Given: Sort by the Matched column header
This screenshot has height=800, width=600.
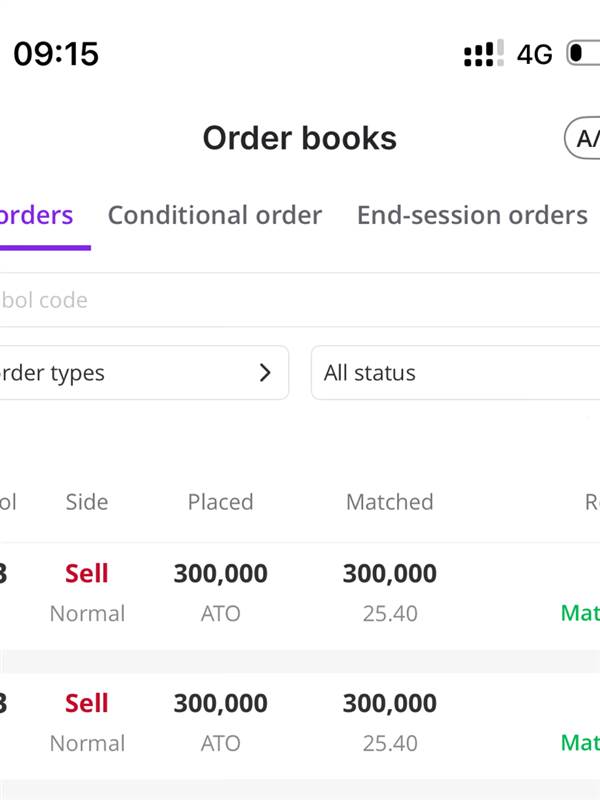Looking at the screenshot, I should tap(390, 502).
